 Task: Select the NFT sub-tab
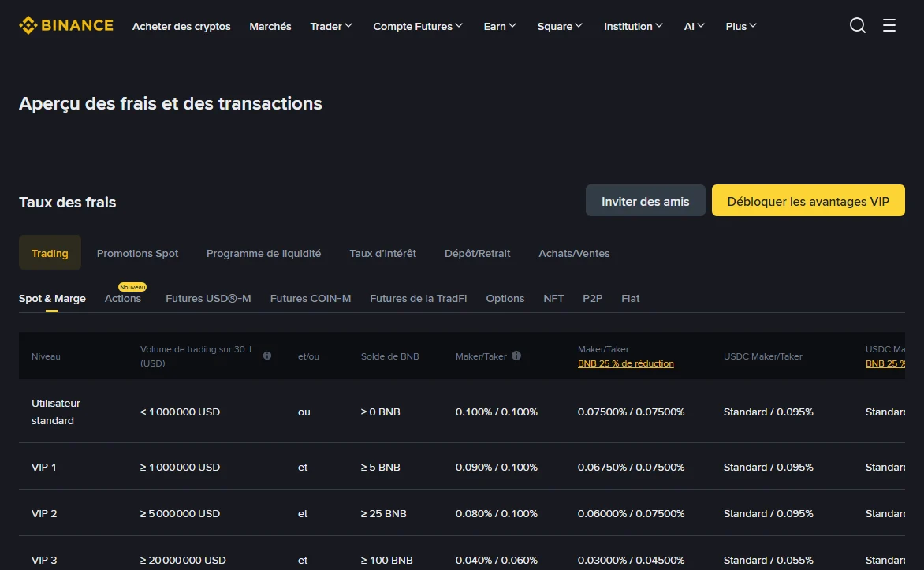tap(553, 298)
